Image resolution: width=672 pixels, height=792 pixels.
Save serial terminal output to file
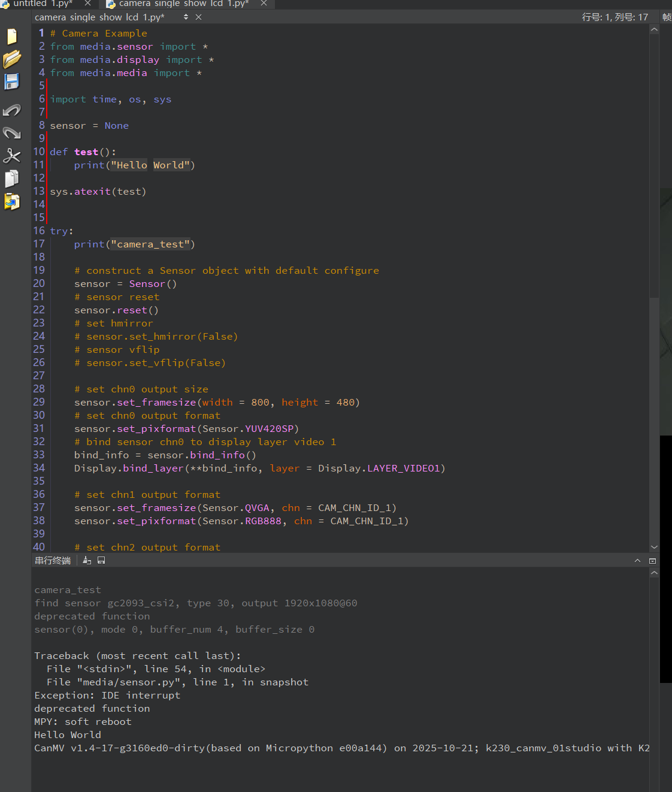coord(101,561)
